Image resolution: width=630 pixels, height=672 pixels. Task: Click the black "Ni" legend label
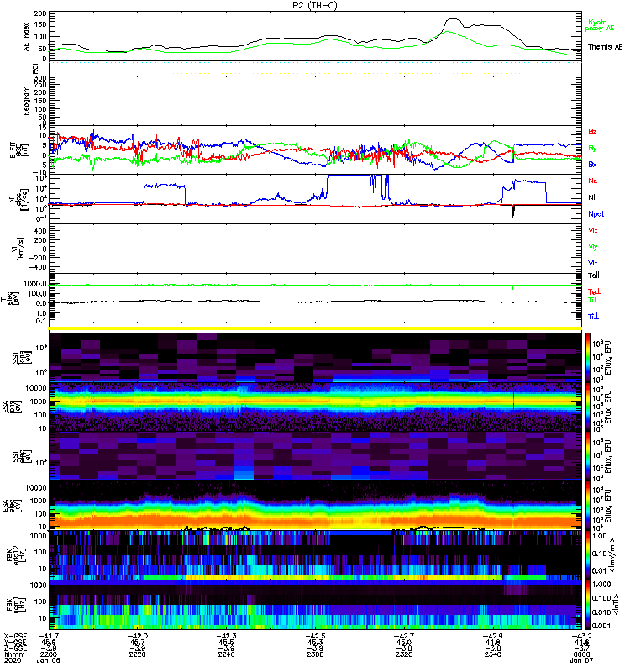(x=591, y=197)
